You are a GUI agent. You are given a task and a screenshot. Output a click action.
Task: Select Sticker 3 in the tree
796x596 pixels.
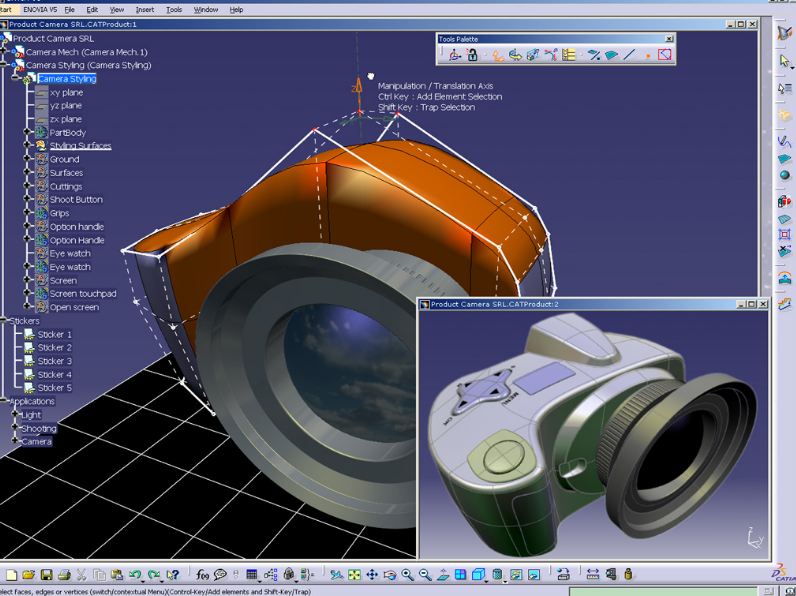click(x=55, y=361)
